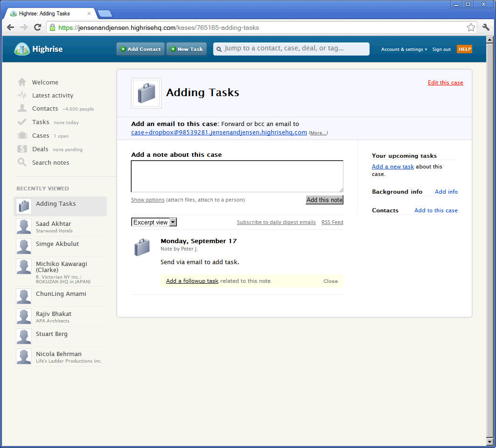Click Add this note button
Image resolution: width=496 pixels, height=448 pixels.
324,200
